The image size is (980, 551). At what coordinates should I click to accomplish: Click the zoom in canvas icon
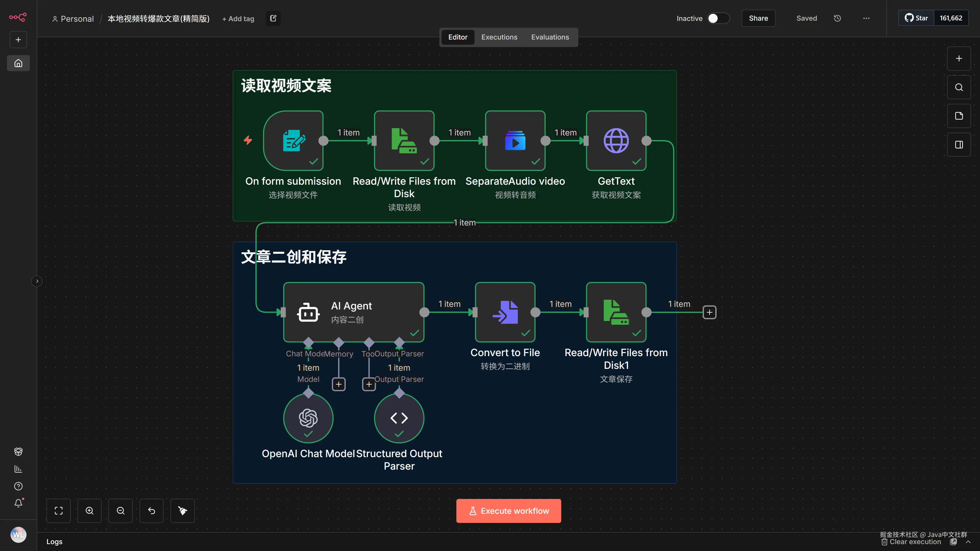point(89,511)
